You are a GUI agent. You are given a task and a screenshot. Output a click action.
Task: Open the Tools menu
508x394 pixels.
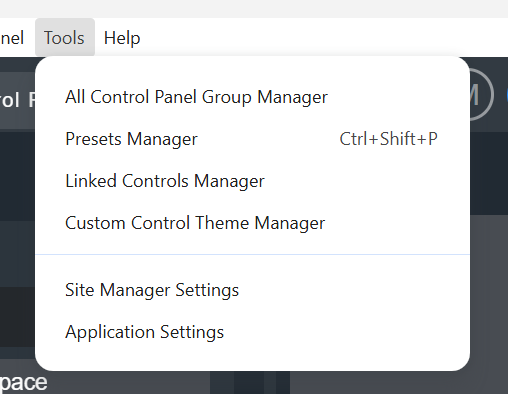point(65,38)
